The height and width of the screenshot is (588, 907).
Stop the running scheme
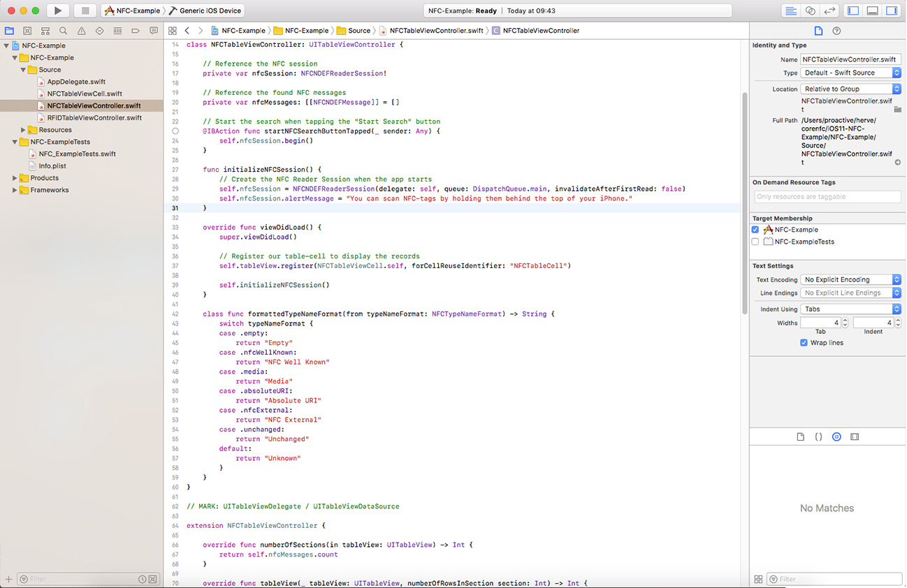coord(85,10)
